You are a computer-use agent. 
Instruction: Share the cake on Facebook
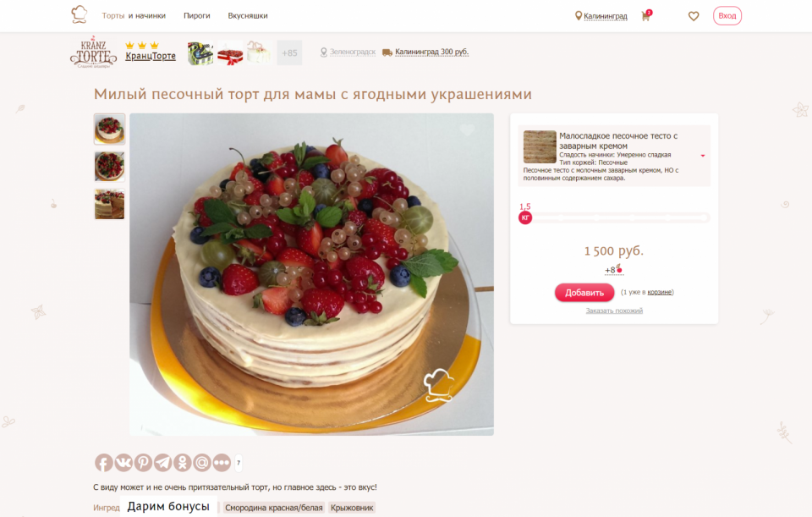pos(103,463)
